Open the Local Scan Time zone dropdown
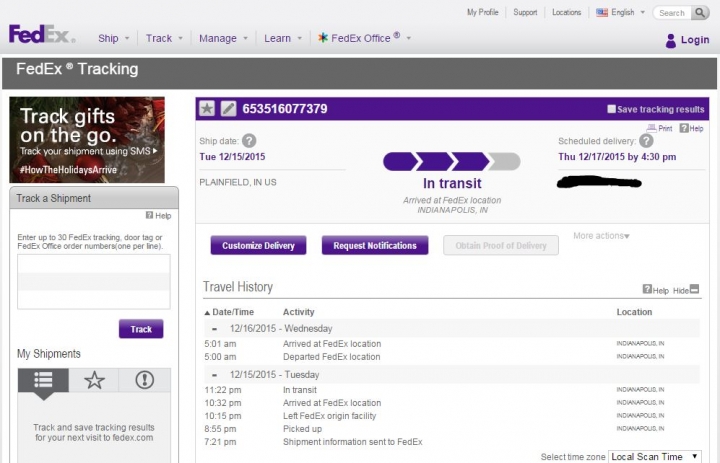 click(x=655, y=457)
